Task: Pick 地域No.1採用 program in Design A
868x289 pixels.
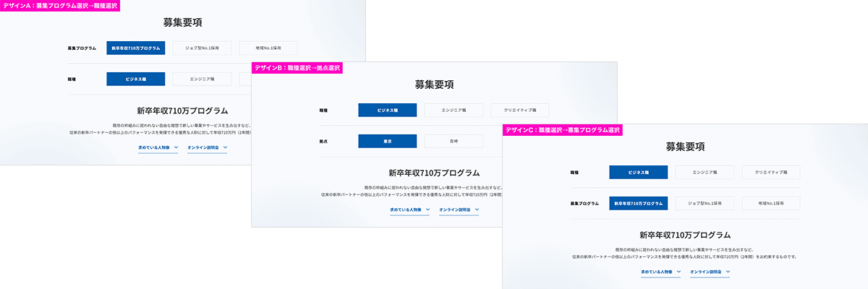Action: click(x=268, y=48)
